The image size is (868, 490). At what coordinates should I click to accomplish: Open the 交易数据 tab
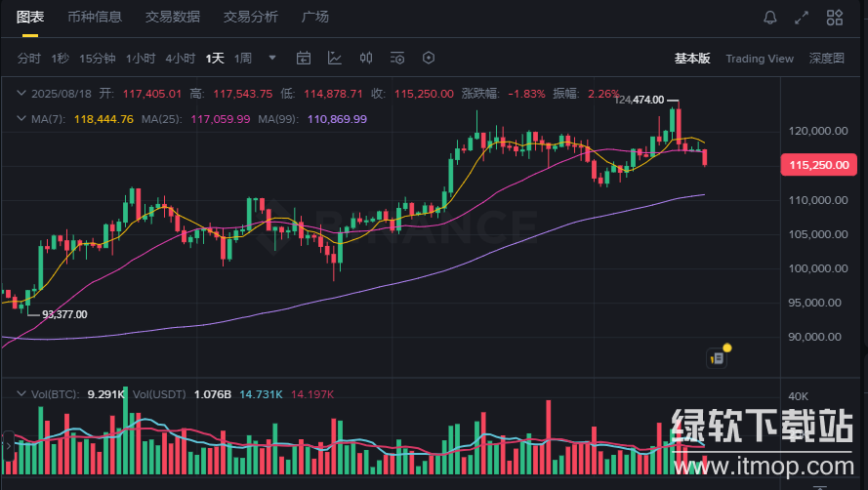(x=173, y=17)
